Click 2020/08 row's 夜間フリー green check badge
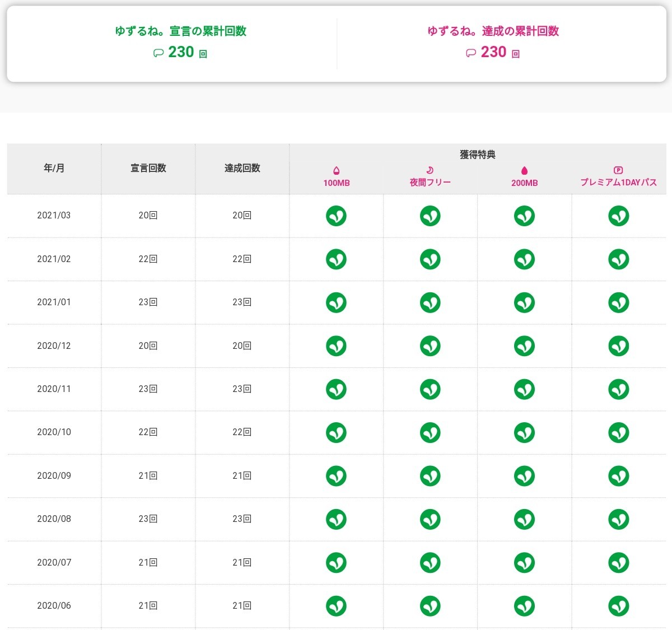Image resolution: width=672 pixels, height=630 pixels. [430, 519]
